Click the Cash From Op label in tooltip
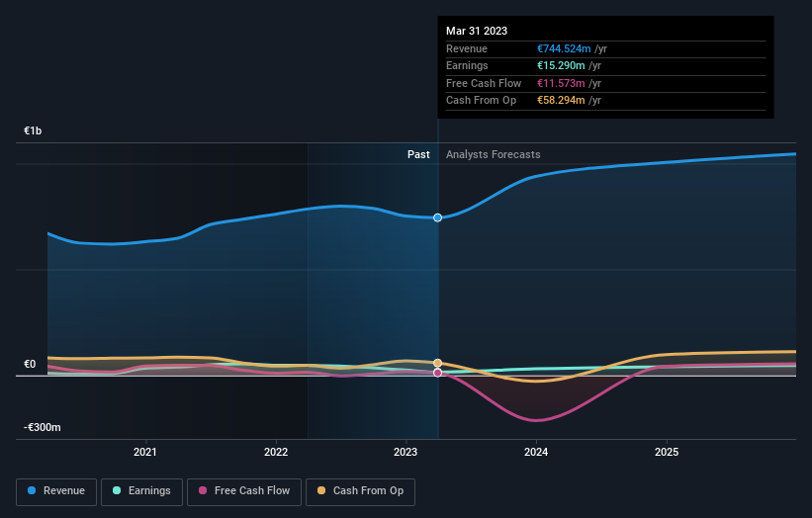 point(481,101)
